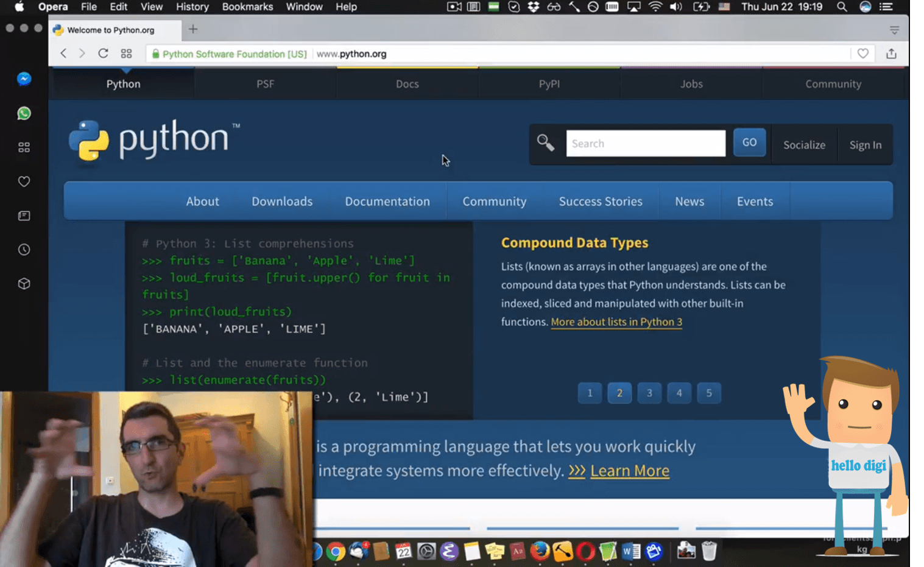The image size is (924, 567).
Task: Open the History menu
Action: 192,7
